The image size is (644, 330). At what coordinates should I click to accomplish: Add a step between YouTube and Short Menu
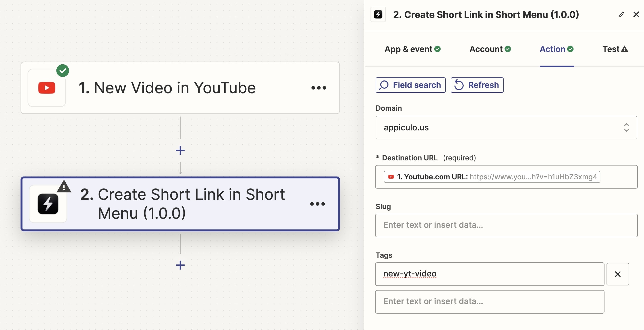pyautogui.click(x=180, y=150)
